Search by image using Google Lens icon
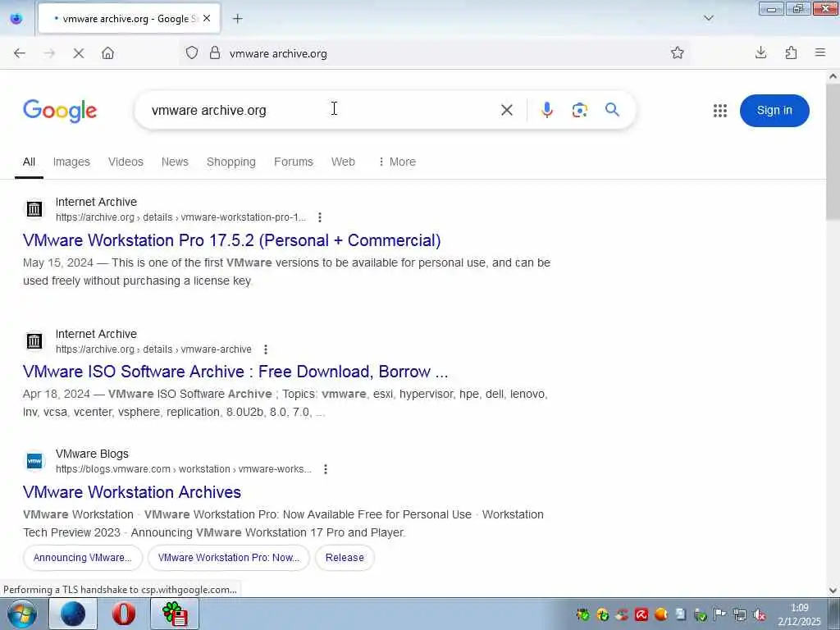Viewport: 840px width, 630px height. [x=580, y=110]
